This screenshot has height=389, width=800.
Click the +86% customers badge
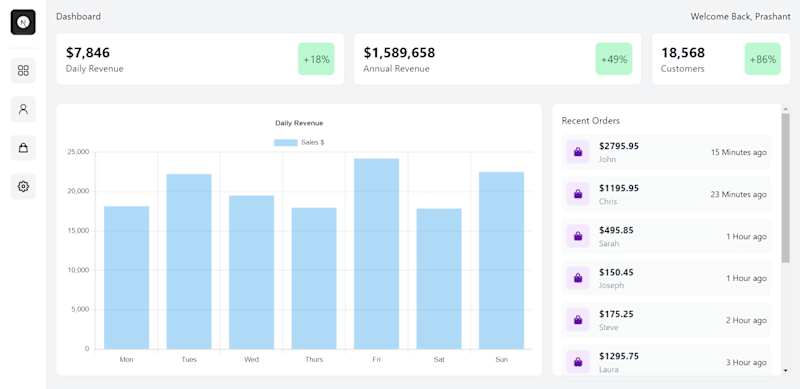pyautogui.click(x=763, y=59)
